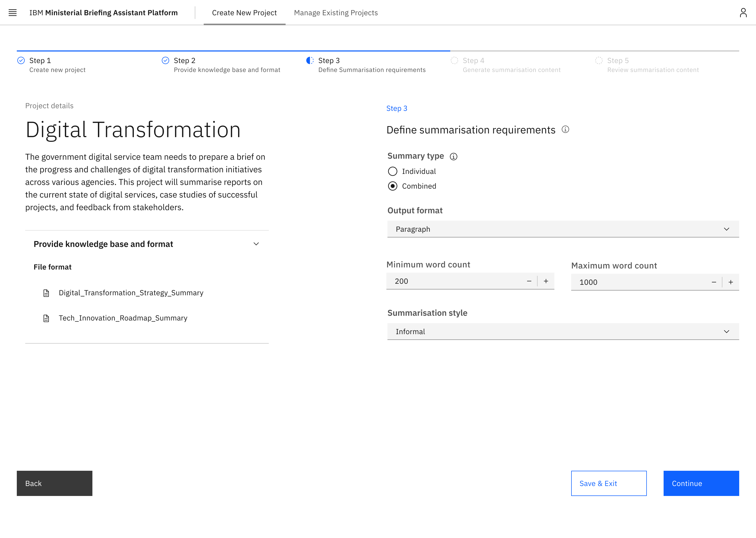Open the hamburger navigation menu
The width and height of the screenshot is (756, 538).
click(13, 13)
